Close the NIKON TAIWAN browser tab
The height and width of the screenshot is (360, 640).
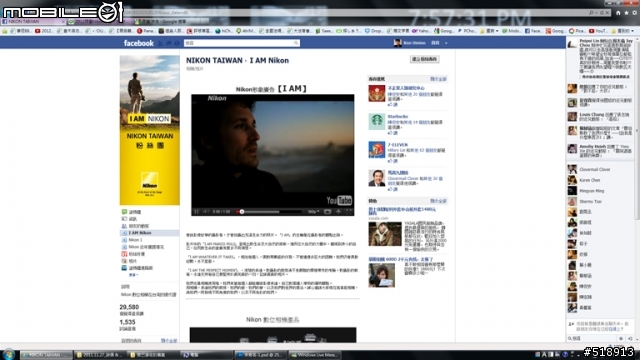pyautogui.click(x=63, y=21)
